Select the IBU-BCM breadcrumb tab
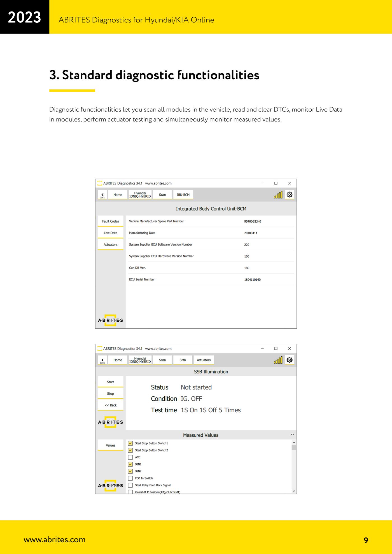Viewport: 392px width, 554px height. [183, 195]
